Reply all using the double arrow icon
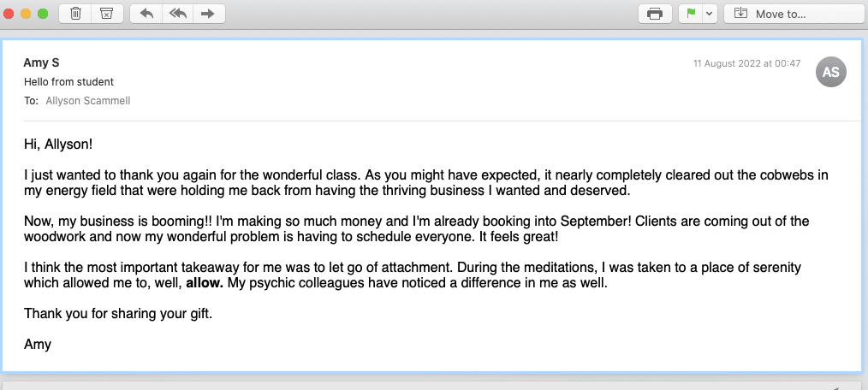The width and height of the screenshot is (868, 390). click(178, 14)
